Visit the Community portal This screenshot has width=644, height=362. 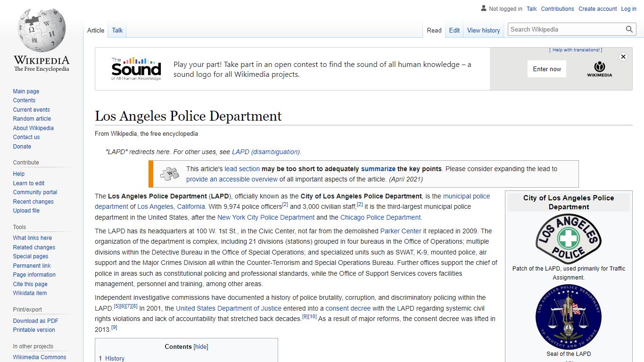coord(35,192)
